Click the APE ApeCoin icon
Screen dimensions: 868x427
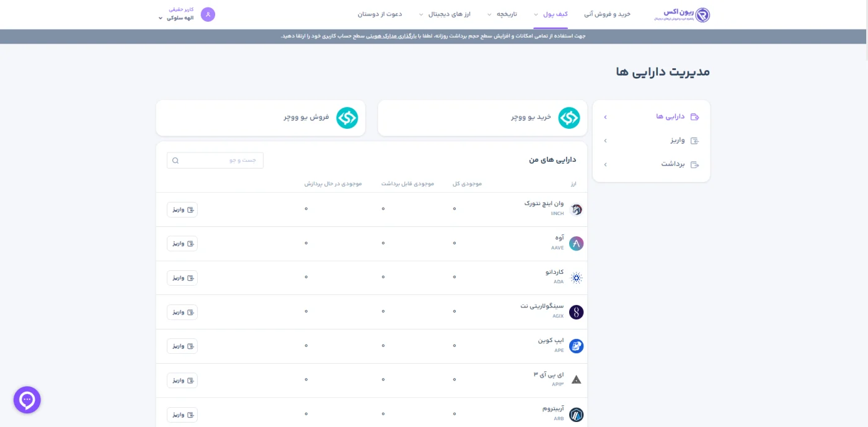tap(576, 346)
